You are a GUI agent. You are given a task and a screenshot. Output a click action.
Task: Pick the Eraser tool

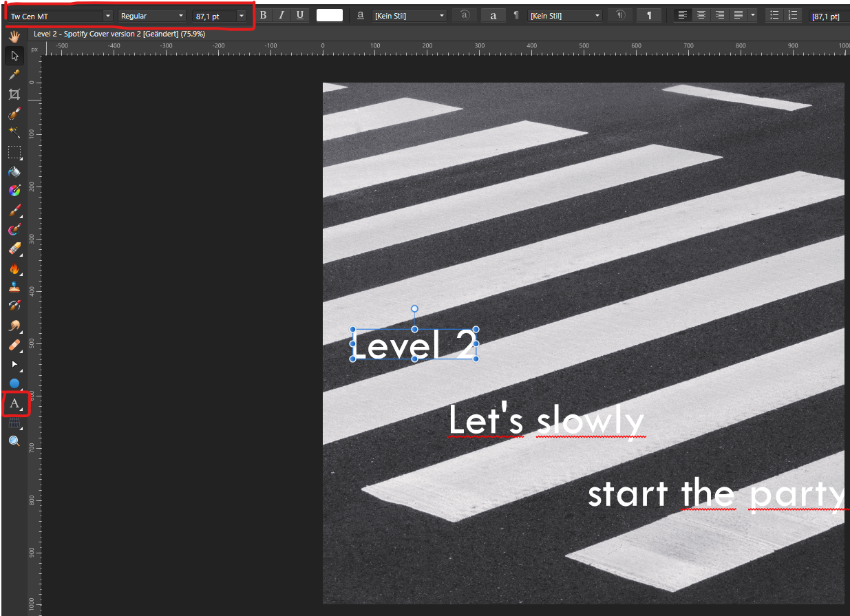[x=14, y=248]
